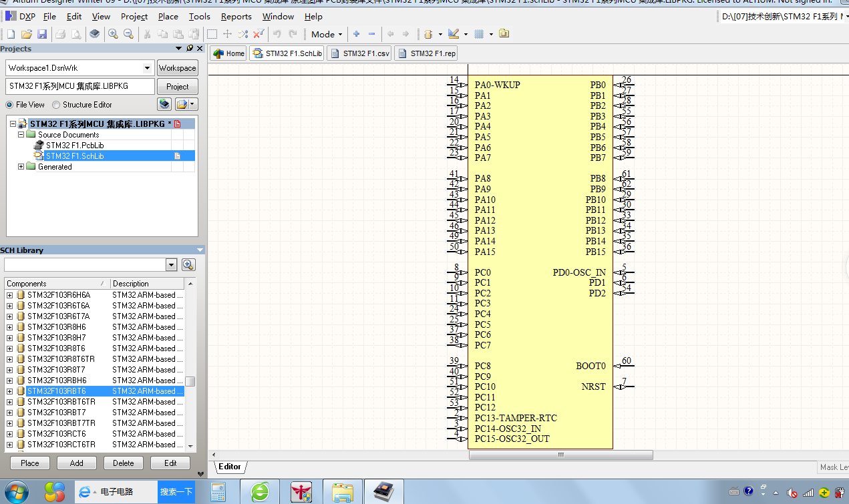The width and height of the screenshot is (849, 504).
Task: Expand the Generated folder in project tree
Action: pos(21,167)
